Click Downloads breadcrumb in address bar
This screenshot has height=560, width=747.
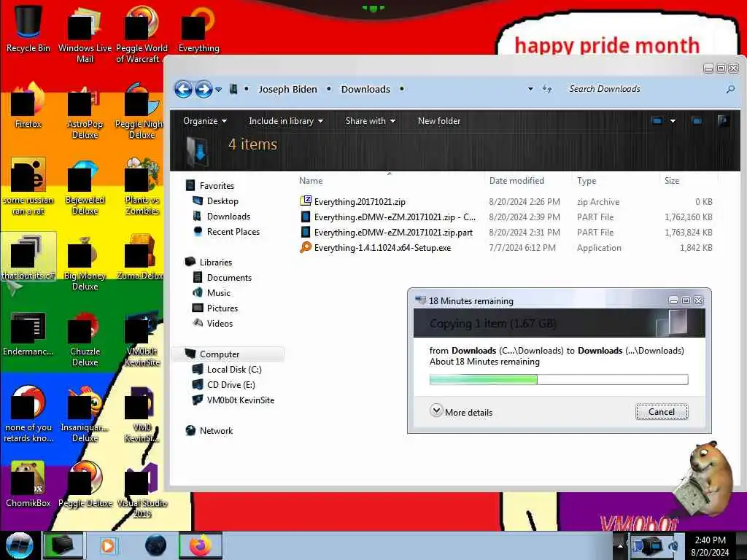365,89
